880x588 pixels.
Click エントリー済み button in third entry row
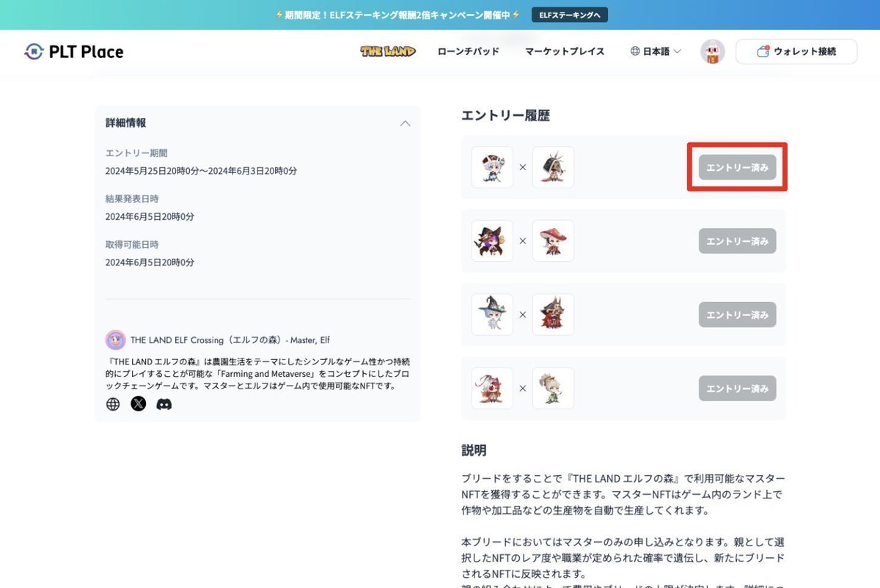[737, 315]
